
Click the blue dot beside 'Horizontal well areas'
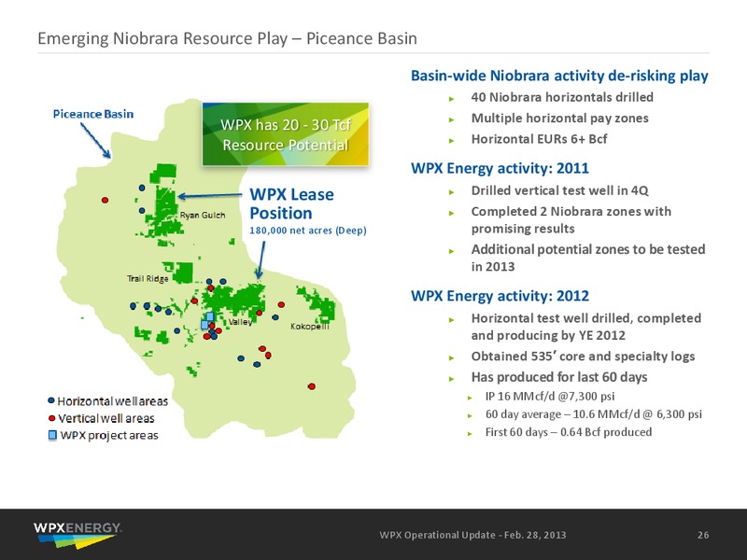tap(51, 401)
